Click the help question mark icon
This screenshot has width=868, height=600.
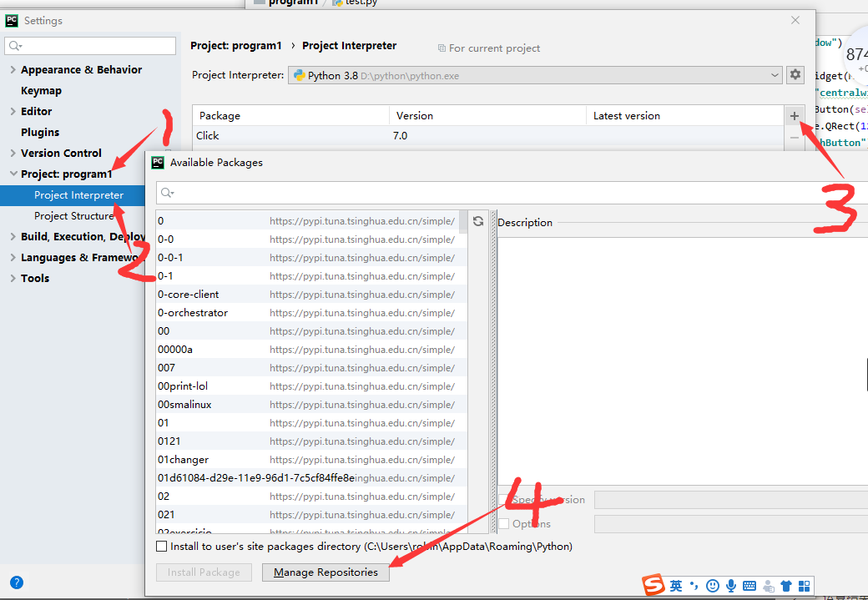click(x=17, y=582)
